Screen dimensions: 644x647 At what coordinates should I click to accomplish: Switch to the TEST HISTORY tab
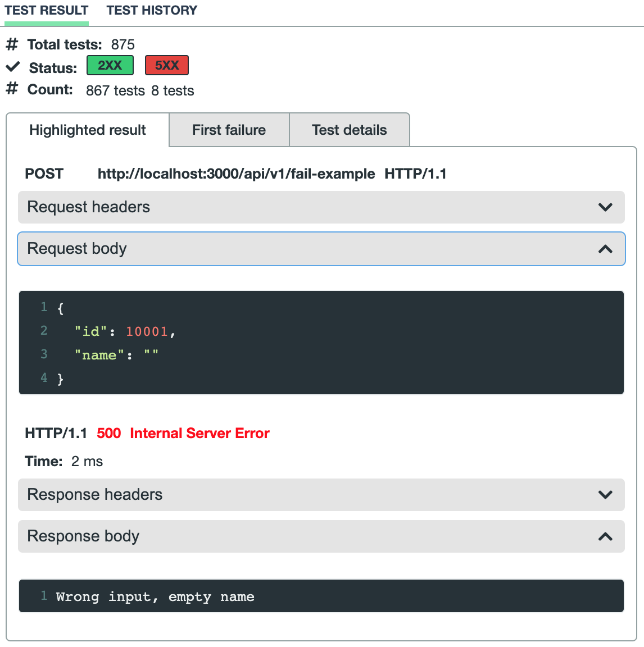pyautogui.click(x=151, y=10)
